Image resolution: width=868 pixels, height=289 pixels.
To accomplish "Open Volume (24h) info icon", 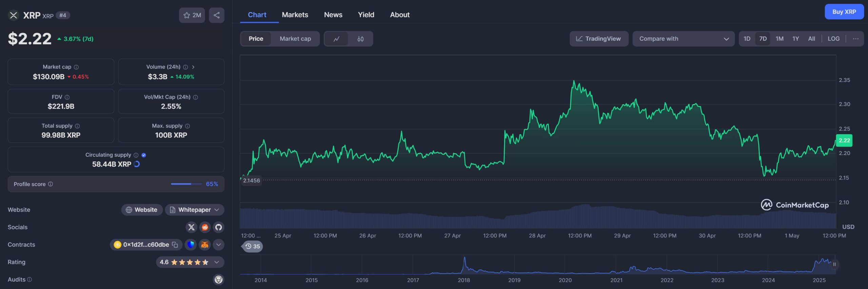I will [185, 67].
